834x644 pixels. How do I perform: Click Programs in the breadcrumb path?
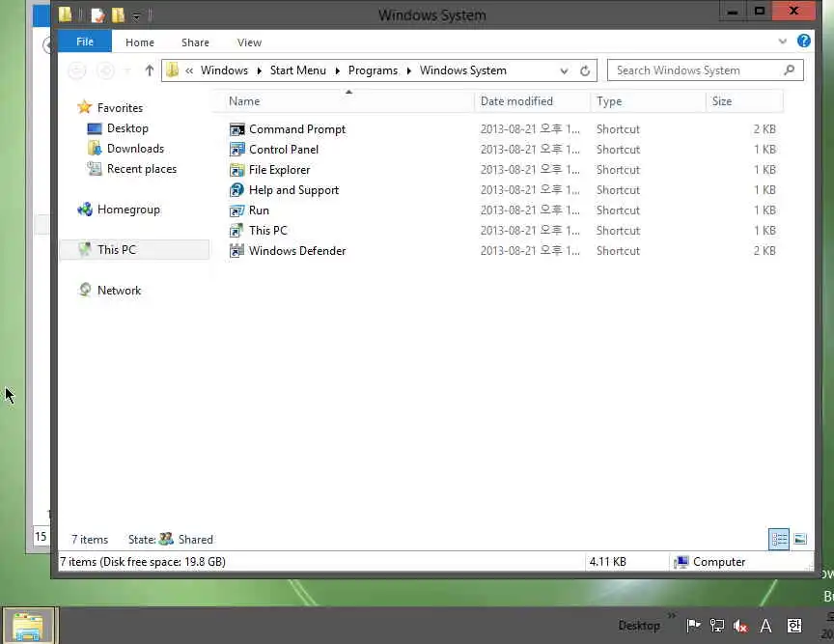coord(373,70)
